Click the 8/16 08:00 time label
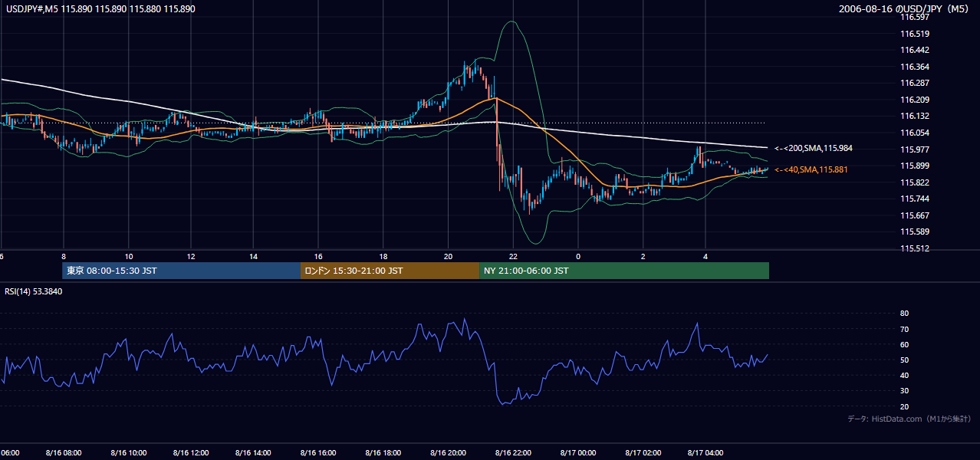This screenshot has height=460, width=980. pos(64,453)
